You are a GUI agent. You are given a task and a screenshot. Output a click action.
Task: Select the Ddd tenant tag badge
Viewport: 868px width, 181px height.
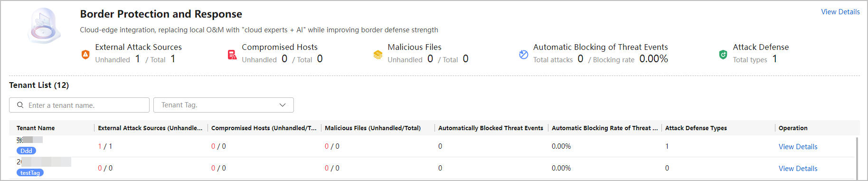point(26,151)
